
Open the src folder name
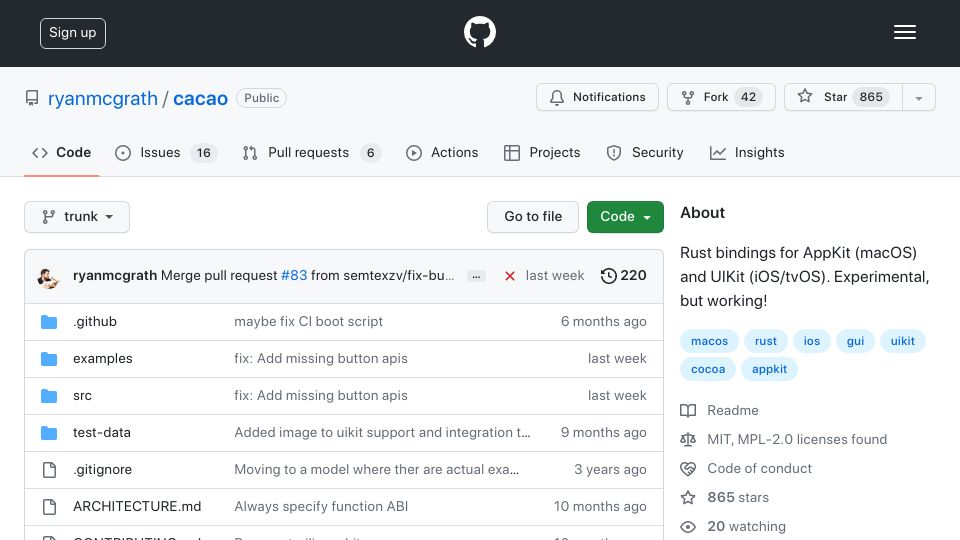click(83, 396)
